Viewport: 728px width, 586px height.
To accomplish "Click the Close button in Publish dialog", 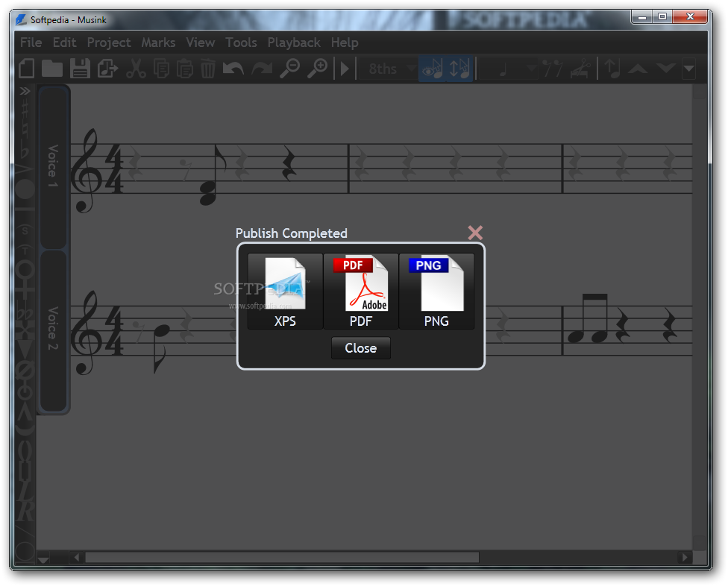I will coord(361,348).
